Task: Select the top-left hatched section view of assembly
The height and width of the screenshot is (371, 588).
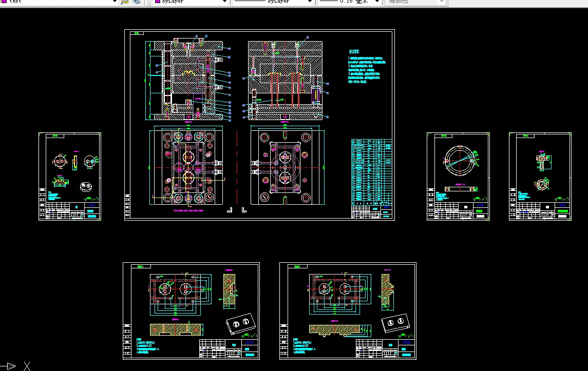Action: click(x=187, y=80)
